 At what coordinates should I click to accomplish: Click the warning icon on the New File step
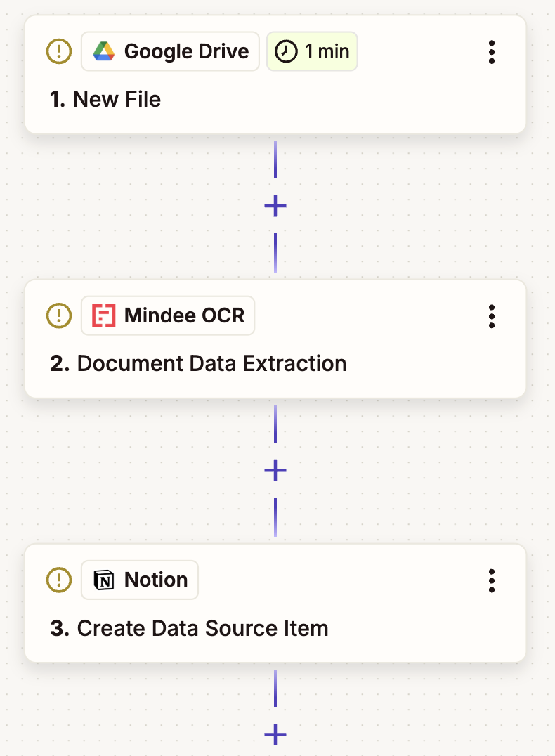click(x=59, y=51)
